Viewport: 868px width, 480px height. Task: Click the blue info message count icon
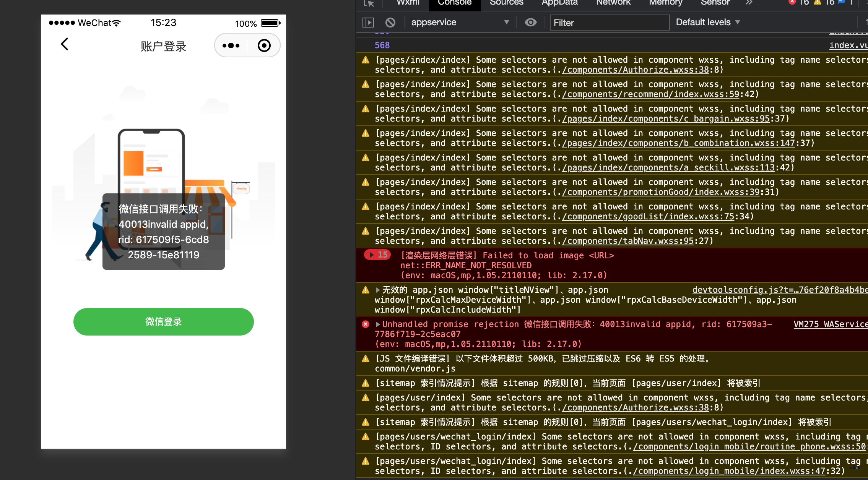(x=841, y=2)
